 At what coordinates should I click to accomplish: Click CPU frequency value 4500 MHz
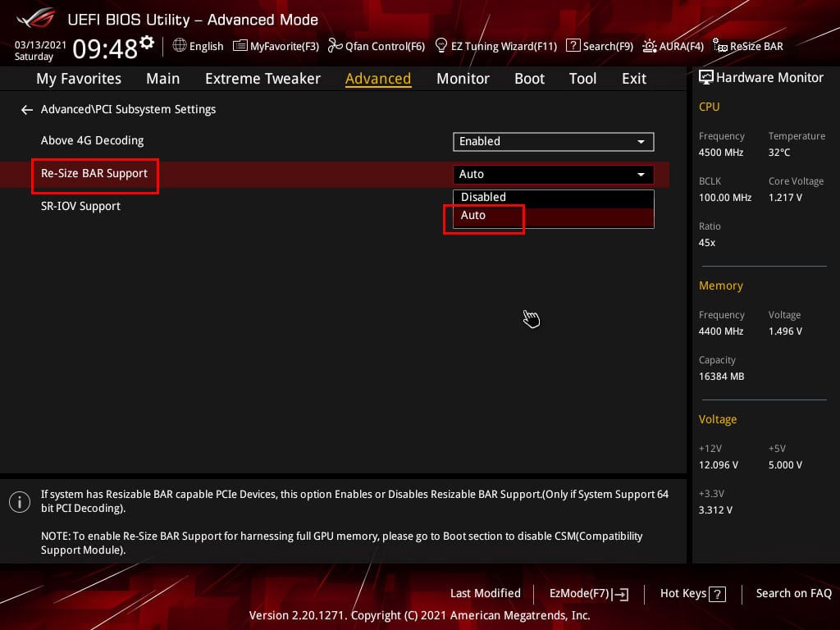(x=720, y=152)
